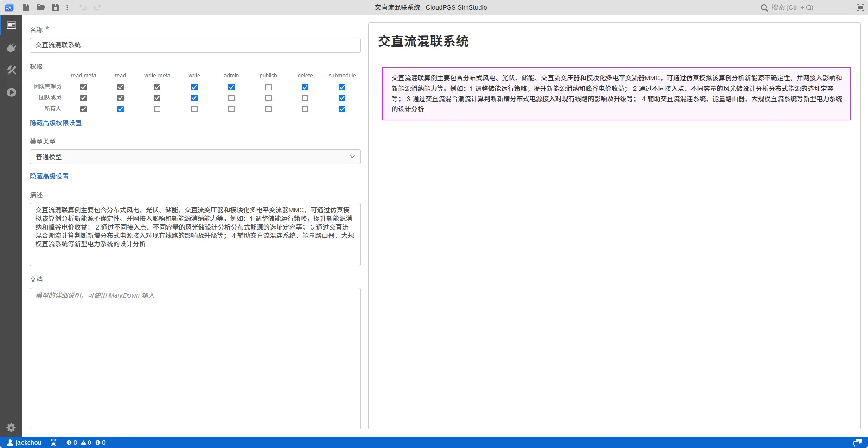Click 隐藏高级权限设置 link

pyautogui.click(x=56, y=123)
